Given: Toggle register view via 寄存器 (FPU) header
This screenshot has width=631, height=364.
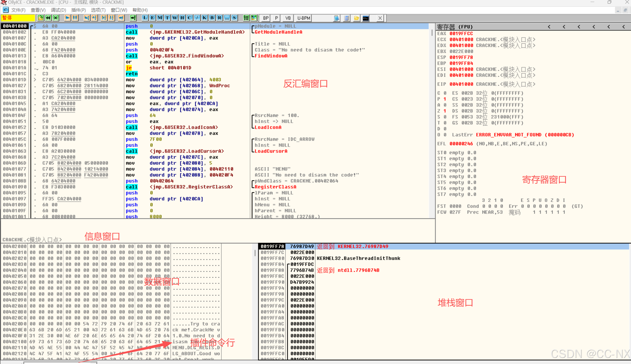Looking at the screenshot, I should 455,27.
